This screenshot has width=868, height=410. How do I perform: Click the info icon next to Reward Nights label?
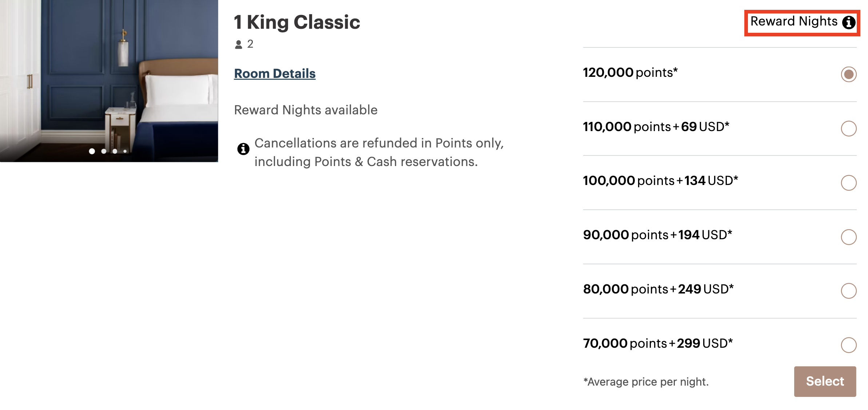[849, 22]
